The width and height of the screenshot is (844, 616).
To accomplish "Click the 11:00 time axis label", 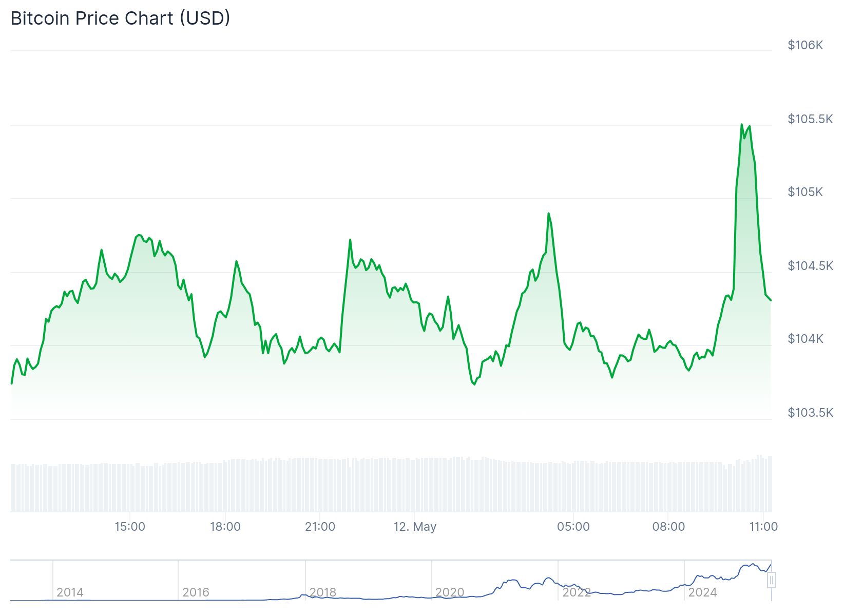I will click(763, 527).
